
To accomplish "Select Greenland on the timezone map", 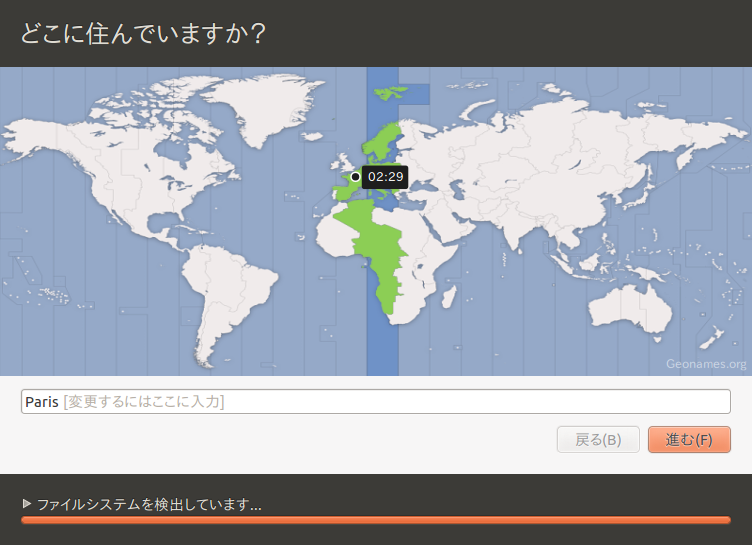I will (269, 108).
